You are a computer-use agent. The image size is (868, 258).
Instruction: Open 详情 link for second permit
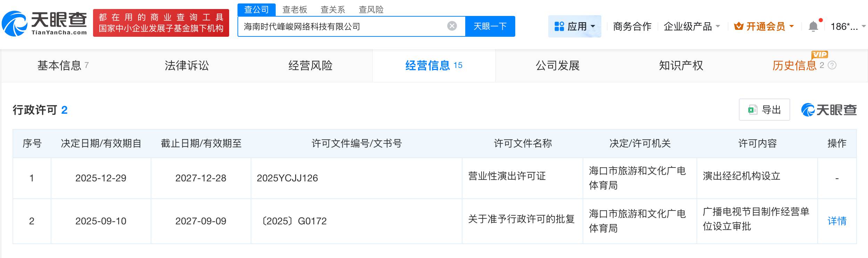coord(837,221)
